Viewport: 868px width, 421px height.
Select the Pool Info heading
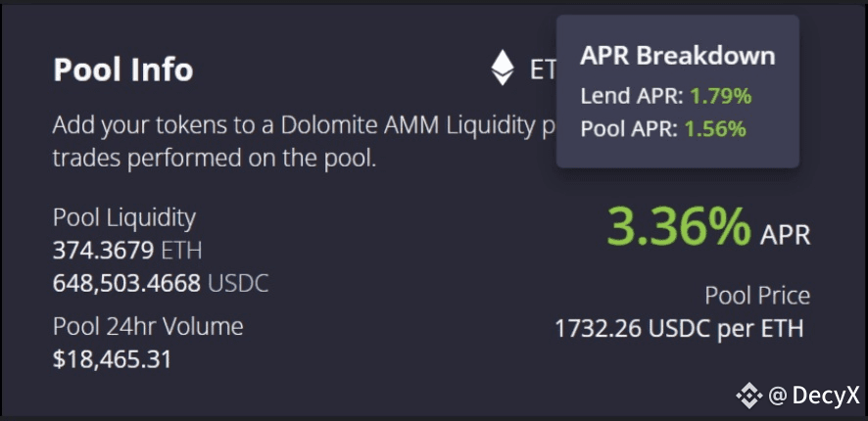click(122, 70)
